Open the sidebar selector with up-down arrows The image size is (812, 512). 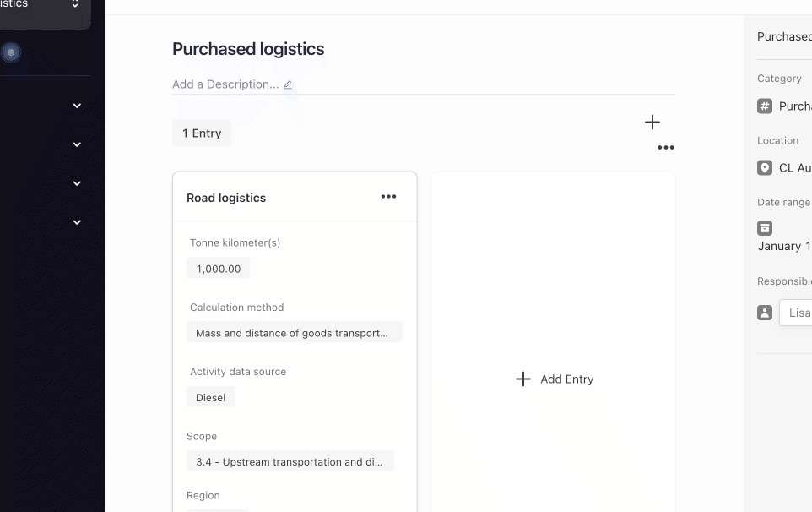click(75, 4)
